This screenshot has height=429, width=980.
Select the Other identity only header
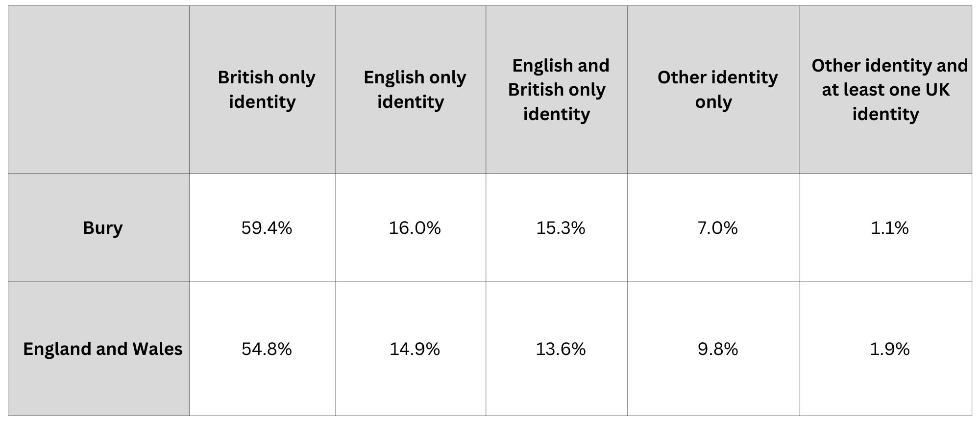pos(713,90)
